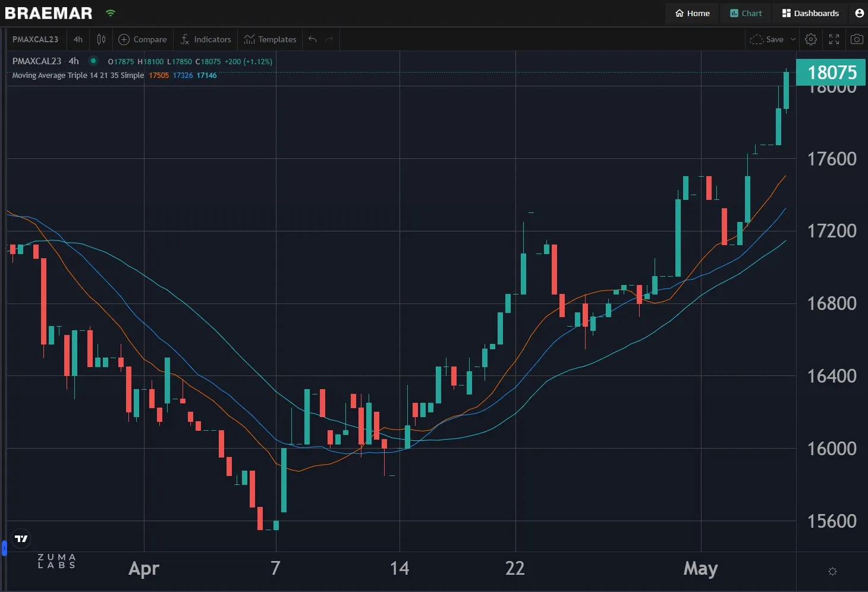Click the 18075 current price label
The height and width of the screenshot is (592, 868).
(831, 73)
